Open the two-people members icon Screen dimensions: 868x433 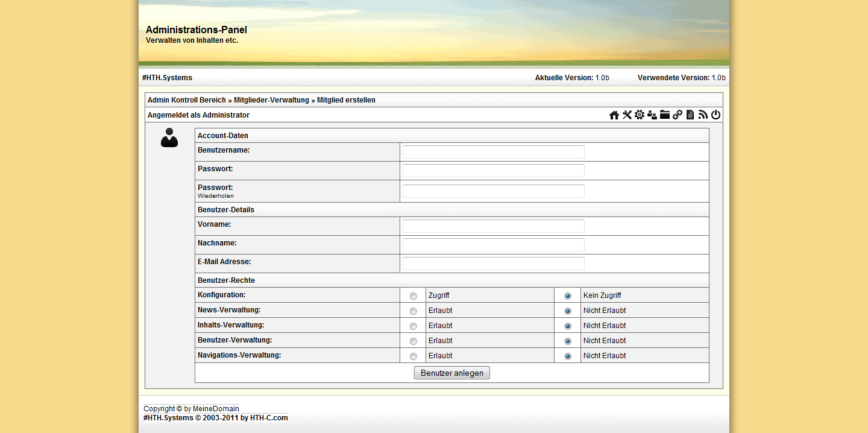click(x=652, y=115)
